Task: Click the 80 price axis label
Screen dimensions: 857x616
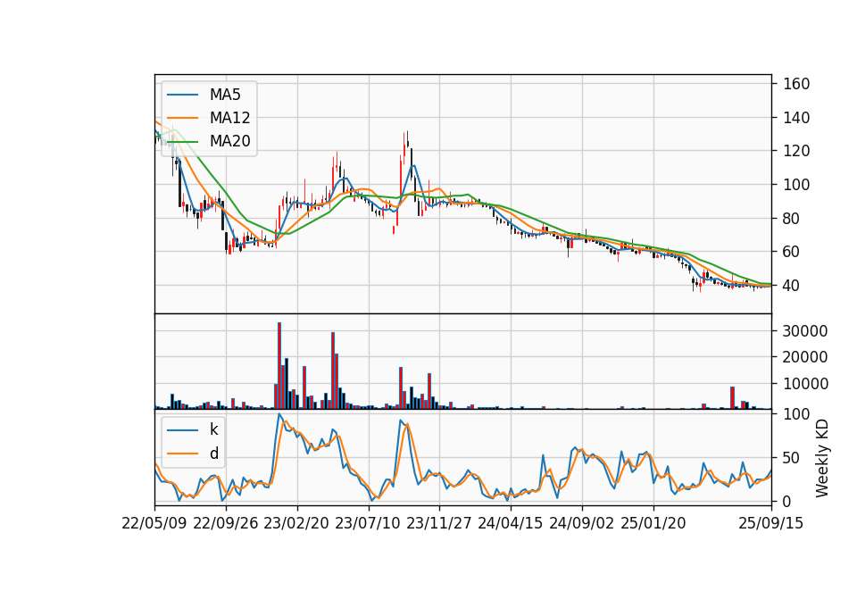Action: (792, 219)
